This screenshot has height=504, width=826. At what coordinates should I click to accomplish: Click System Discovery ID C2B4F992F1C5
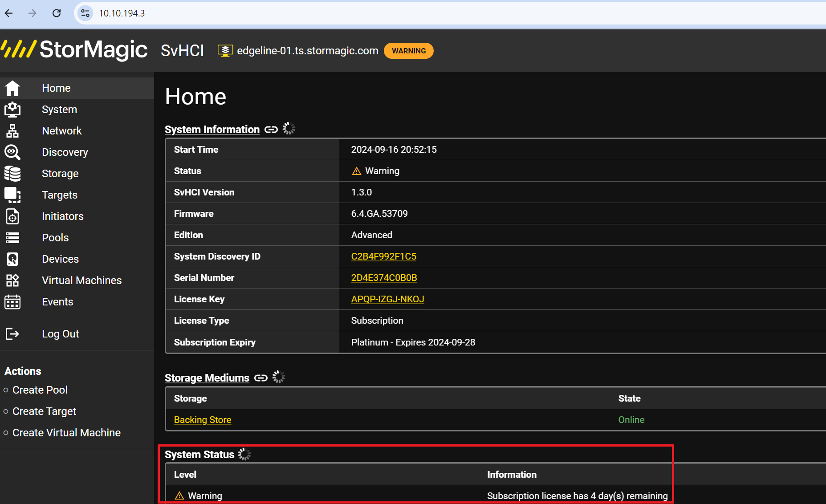[x=384, y=256]
